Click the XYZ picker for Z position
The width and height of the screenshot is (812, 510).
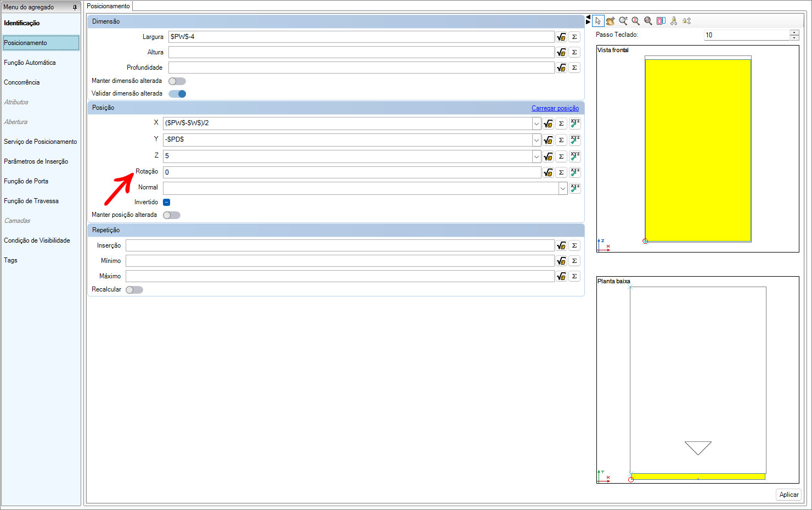[x=575, y=156]
